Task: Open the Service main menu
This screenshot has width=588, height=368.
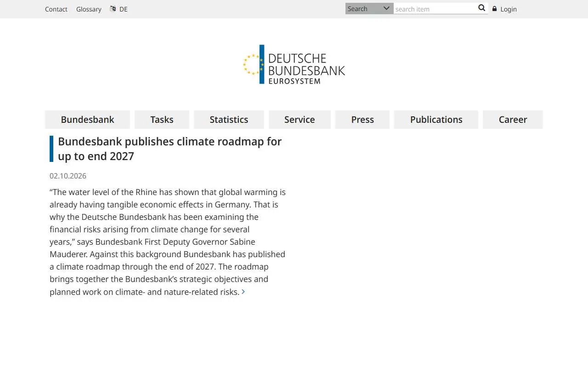Action: [x=300, y=120]
